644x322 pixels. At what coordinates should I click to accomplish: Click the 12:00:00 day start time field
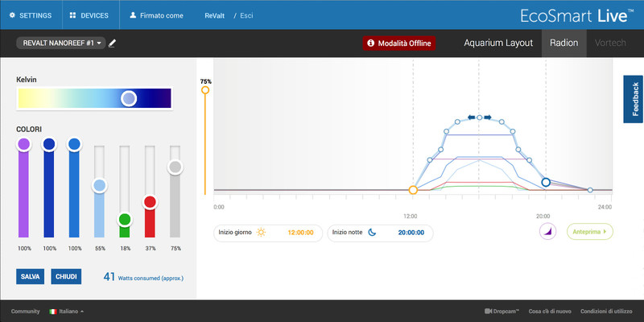(300, 233)
